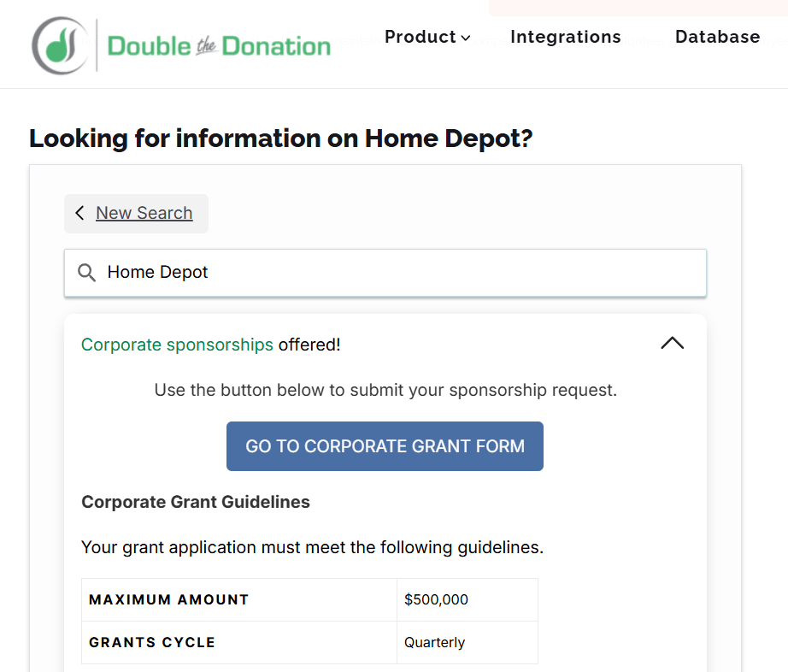Click the magnifying glass search icon
This screenshot has height=672, width=788.
tap(86, 272)
